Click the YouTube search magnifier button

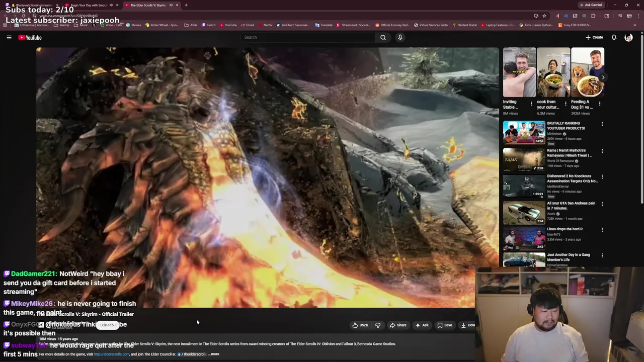pyautogui.click(x=383, y=37)
